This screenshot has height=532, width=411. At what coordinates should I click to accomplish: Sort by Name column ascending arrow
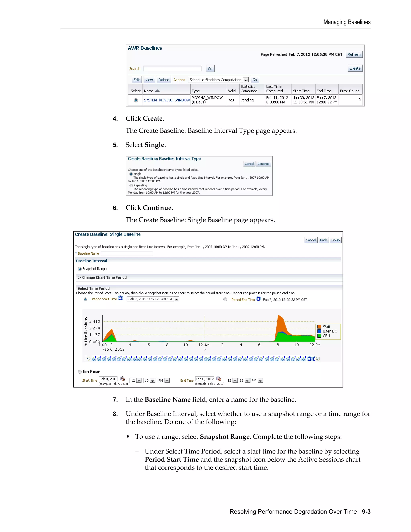pos(157,91)
